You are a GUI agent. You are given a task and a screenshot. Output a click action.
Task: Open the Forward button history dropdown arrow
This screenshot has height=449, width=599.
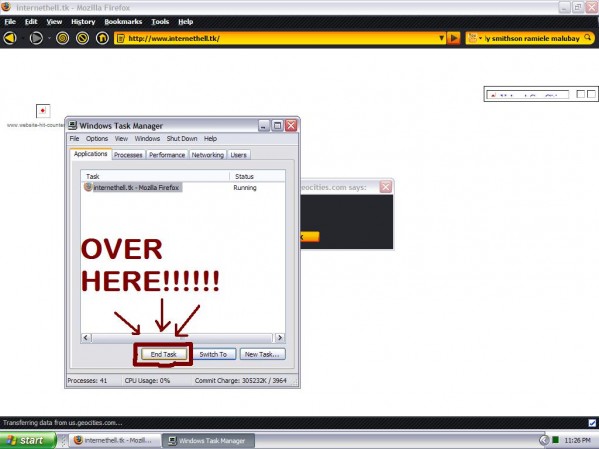49,38
